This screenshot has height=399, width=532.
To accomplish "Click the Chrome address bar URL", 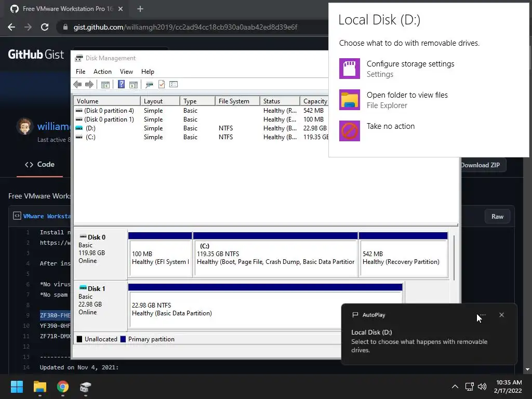I will click(185, 27).
